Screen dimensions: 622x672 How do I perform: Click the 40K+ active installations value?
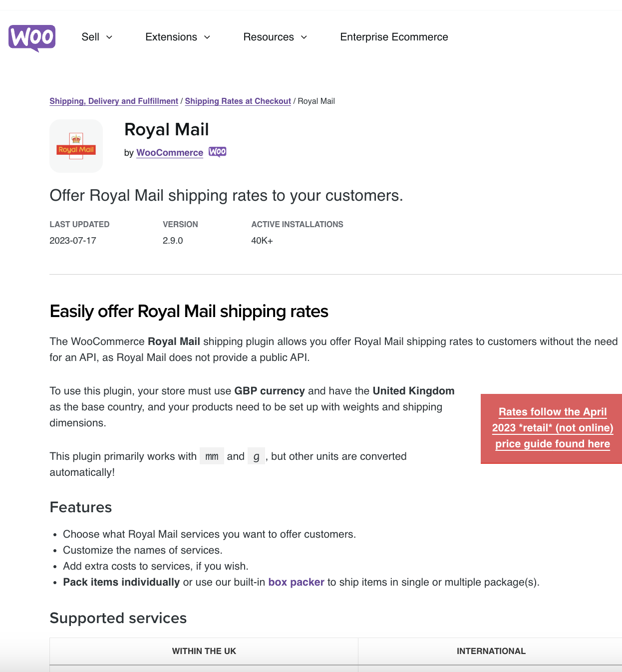[x=262, y=240]
